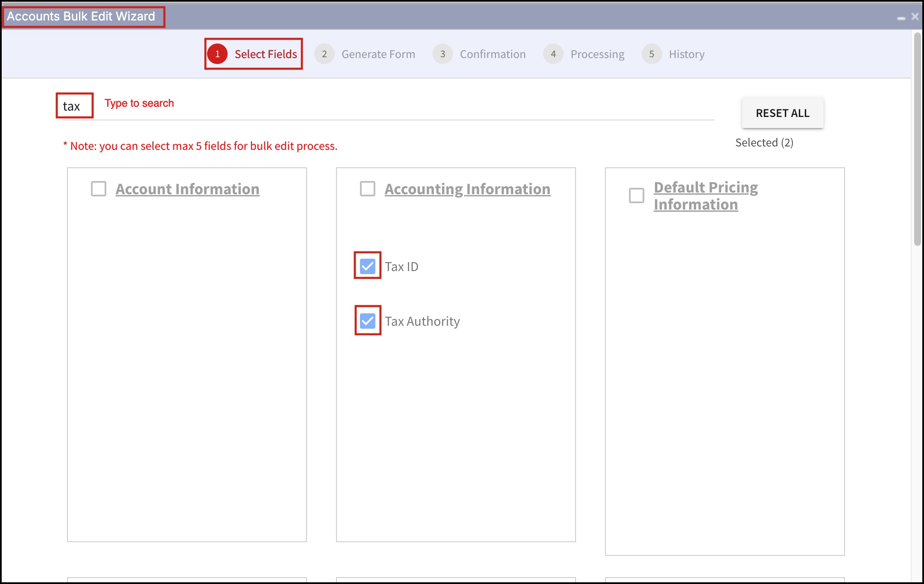Switch to the History step

(686, 54)
